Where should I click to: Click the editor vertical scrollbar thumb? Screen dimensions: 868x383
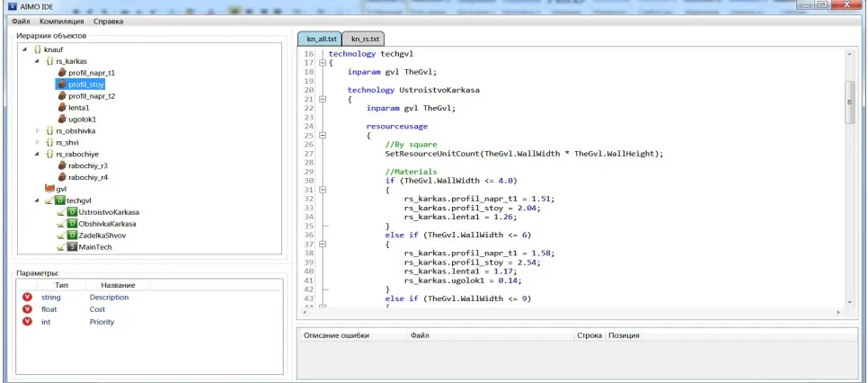point(850,102)
